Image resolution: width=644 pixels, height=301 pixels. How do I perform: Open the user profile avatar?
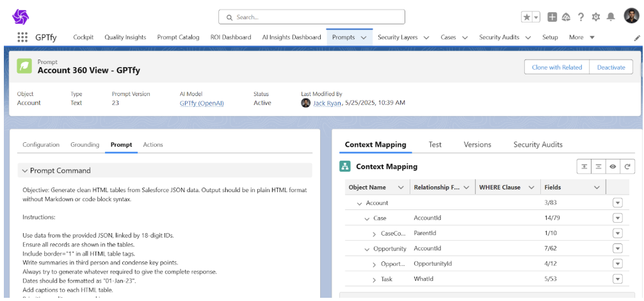[x=631, y=16]
